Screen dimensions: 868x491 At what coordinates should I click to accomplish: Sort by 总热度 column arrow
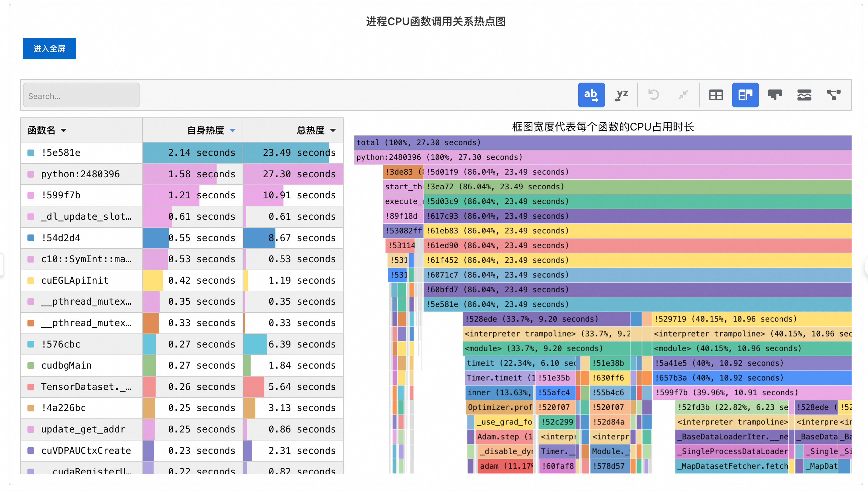tap(333, 130)
